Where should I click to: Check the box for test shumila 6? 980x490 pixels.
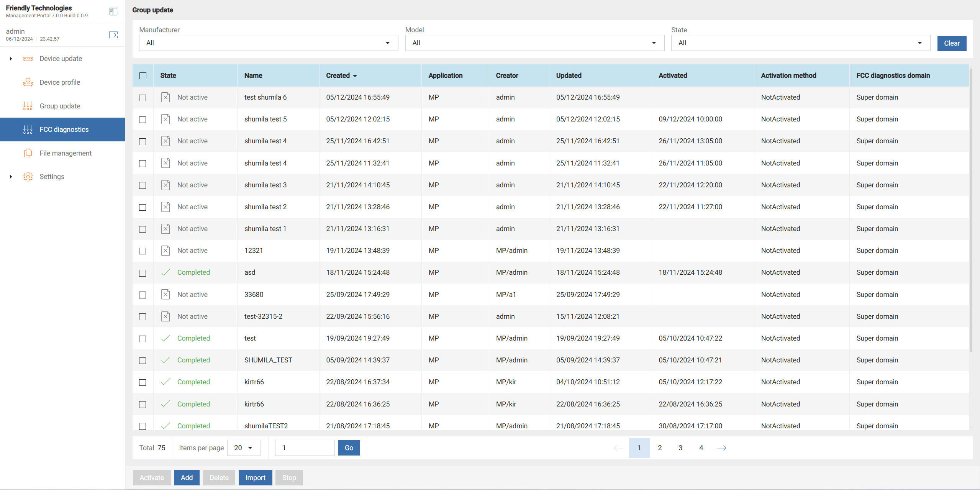coord(143,98)
